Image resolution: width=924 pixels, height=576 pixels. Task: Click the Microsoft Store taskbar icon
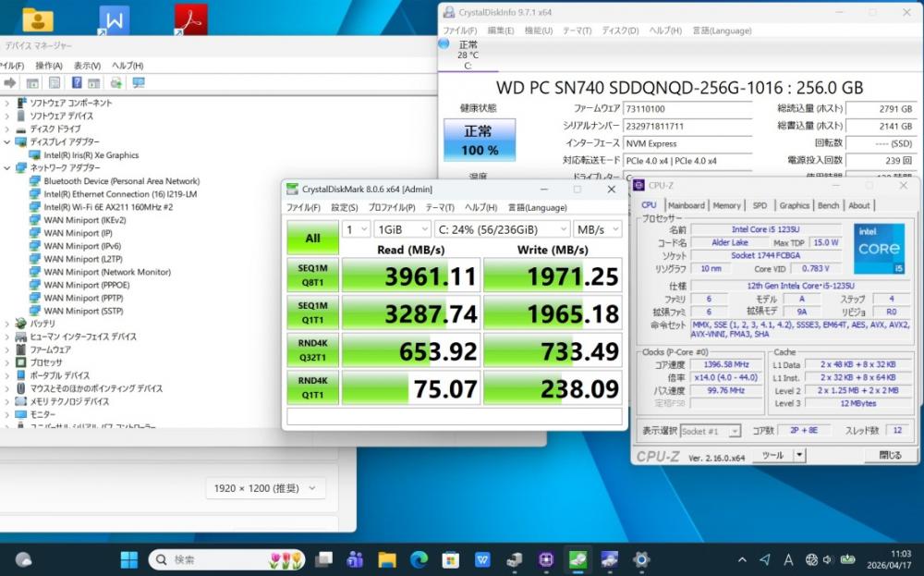tap(450, 559)
